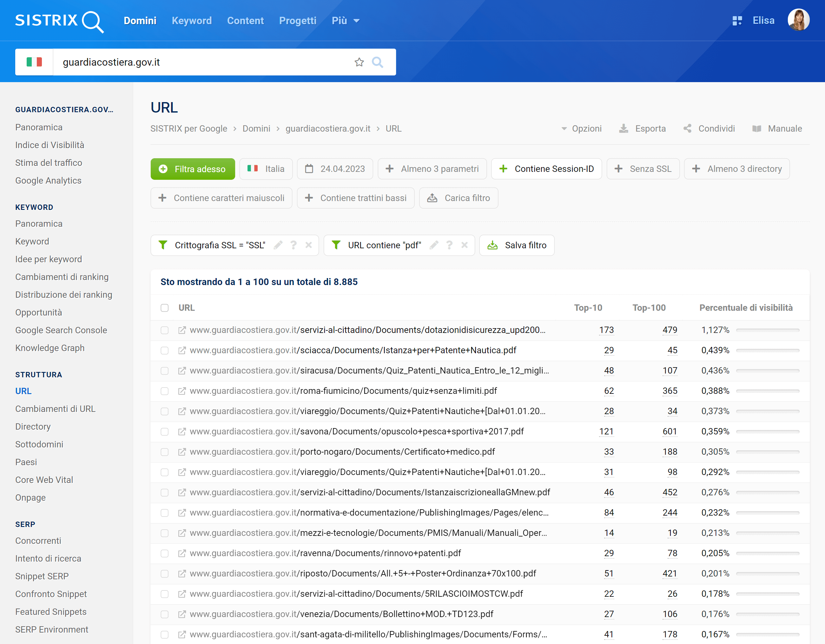The height and width of the screenshot is (644, 825).
Task: Open the Più dropdown menu
Action: click(x=345, y=21)
